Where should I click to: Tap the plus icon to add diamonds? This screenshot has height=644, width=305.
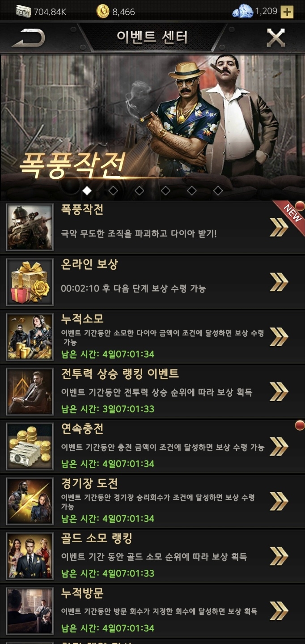(287, 12)
